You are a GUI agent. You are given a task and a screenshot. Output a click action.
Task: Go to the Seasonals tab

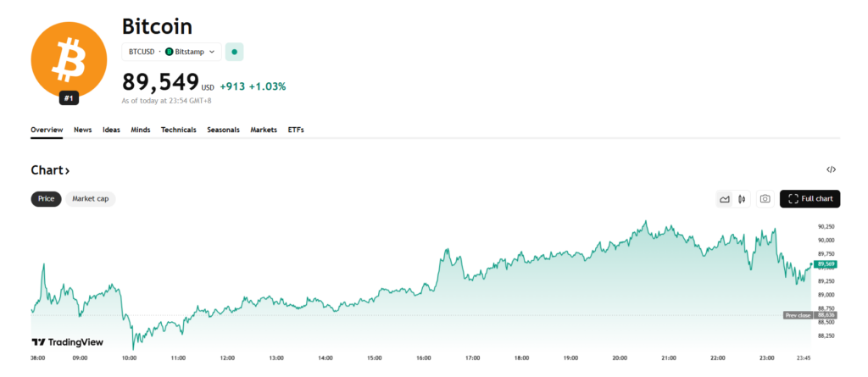click(223, 130)
